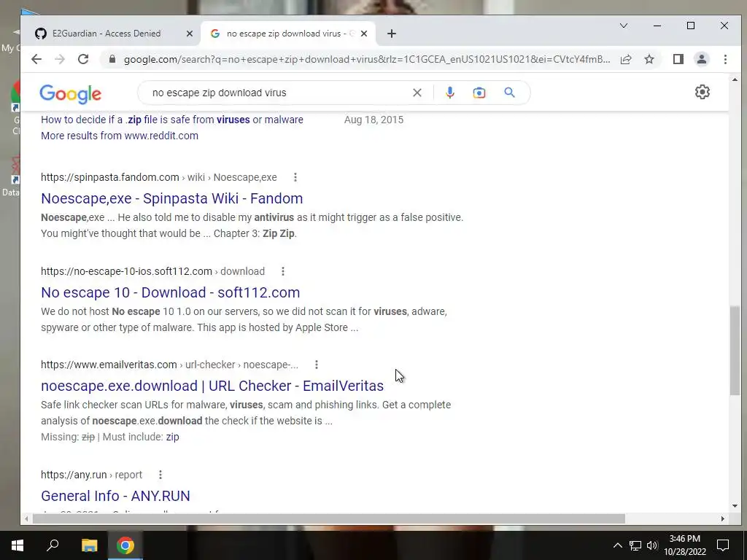Open the notification center icon
747x560 pixels.
(x=723, y=545)
